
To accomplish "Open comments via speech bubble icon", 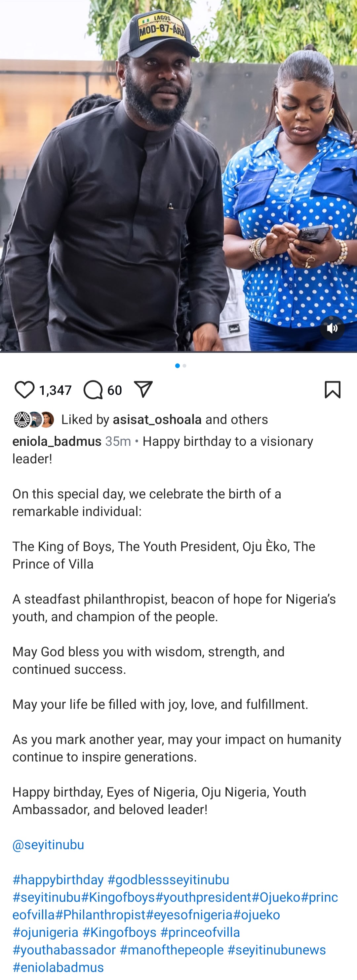I will pyautogui.click(x=93, y=390).
